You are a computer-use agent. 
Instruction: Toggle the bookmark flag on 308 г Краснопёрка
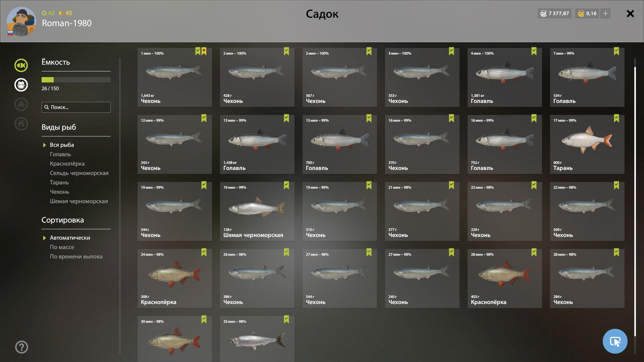tap(204, 252)
